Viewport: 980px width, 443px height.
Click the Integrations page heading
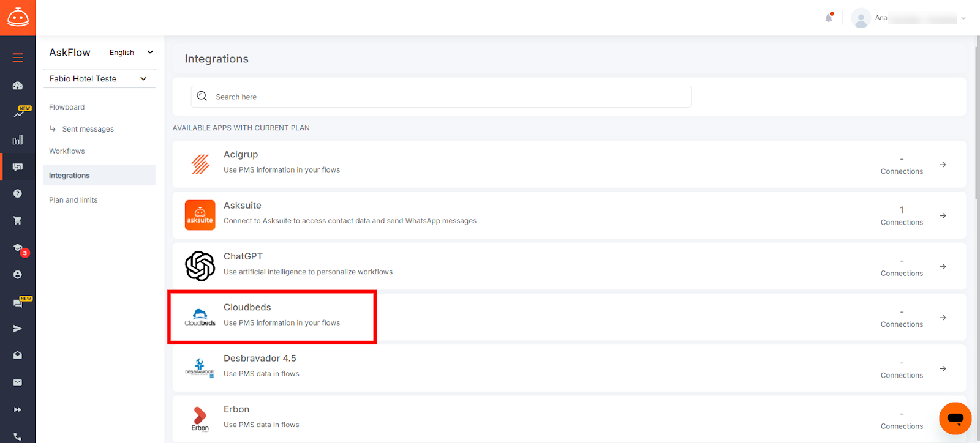pos(217,59)
